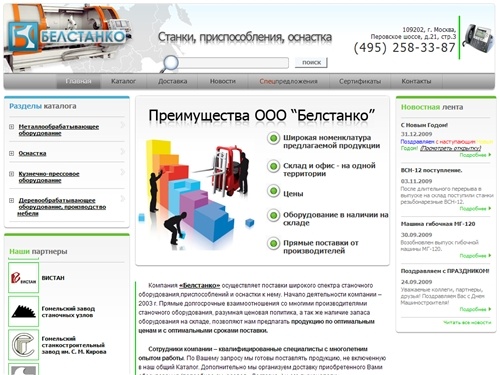Click the Преимущества ООО Белстанко heading
The height and width of the screenshot is (375, 500).
tap(262, 116)
